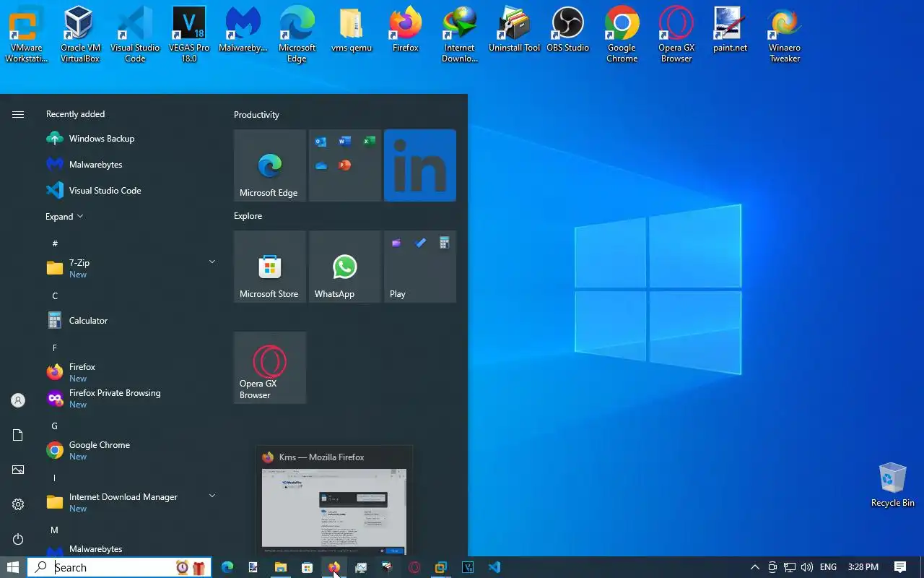Select Internet Download Manager desktop icon
The image size is (924, 578).
[x=460, y=34]
